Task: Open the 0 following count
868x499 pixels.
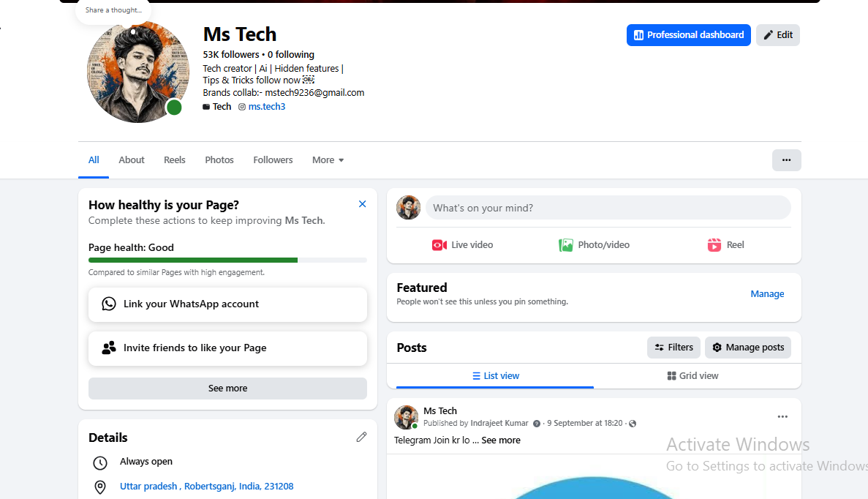Action: click(x=290, y=54)
